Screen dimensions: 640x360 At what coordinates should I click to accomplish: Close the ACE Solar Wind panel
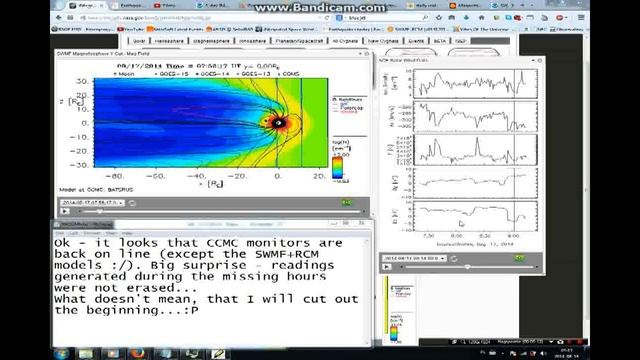pyautogui.click(x=540, y=60)
